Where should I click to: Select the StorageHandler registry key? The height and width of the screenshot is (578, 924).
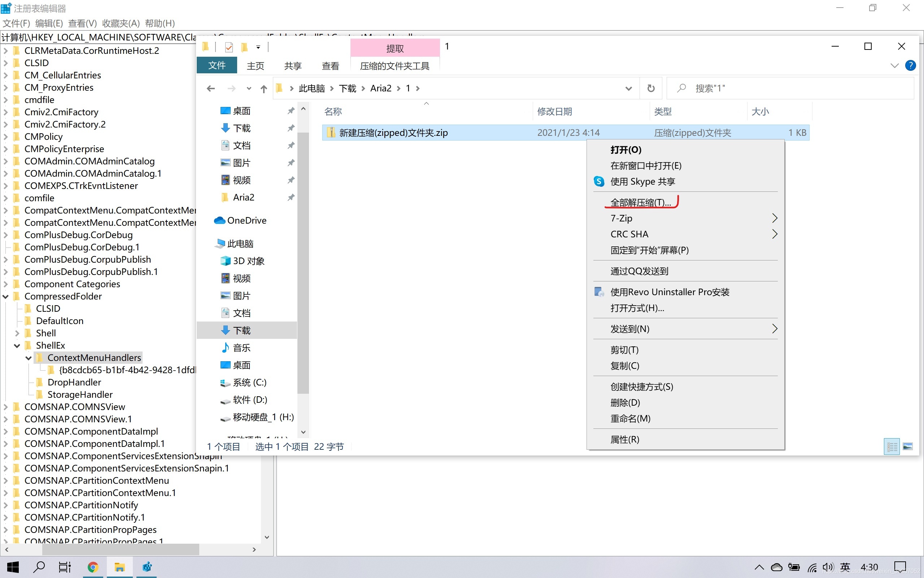80,395
